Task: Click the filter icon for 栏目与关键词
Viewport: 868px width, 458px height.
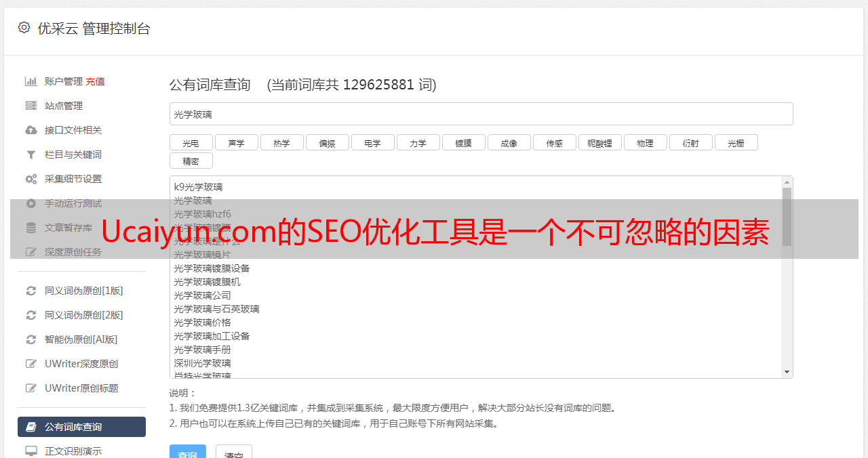Action: coord(31,154)
